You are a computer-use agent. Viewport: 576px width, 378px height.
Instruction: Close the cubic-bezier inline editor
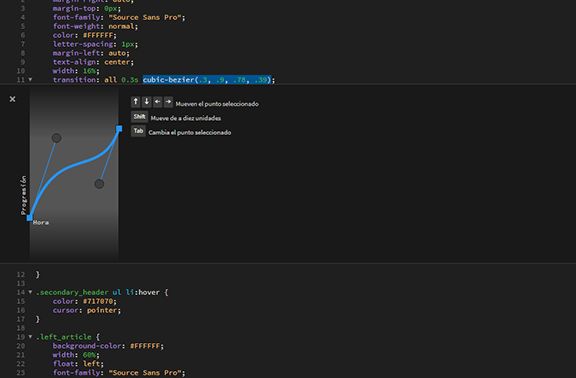pos(12,99)
